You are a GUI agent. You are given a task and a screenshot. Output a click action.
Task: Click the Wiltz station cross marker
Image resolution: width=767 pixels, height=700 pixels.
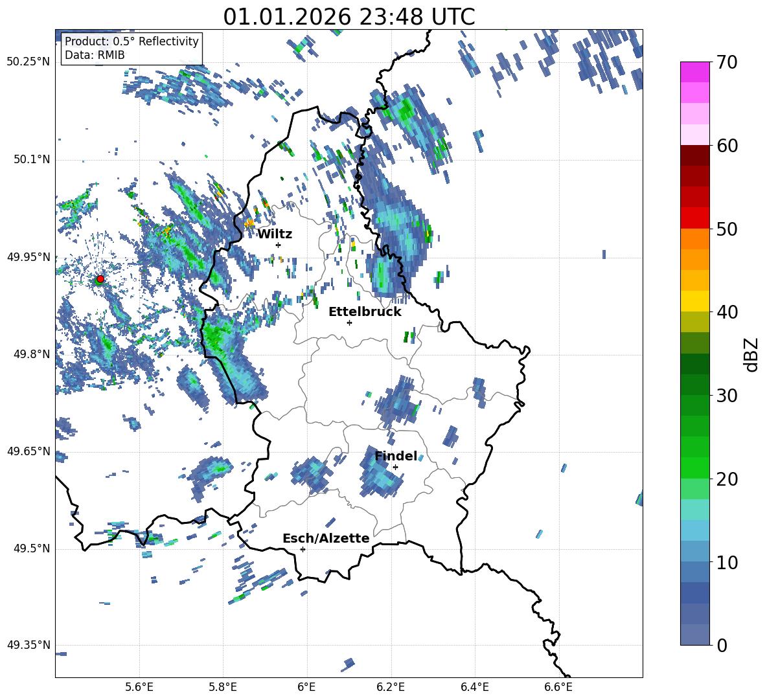pyautogui.click(x=279, y=245)
